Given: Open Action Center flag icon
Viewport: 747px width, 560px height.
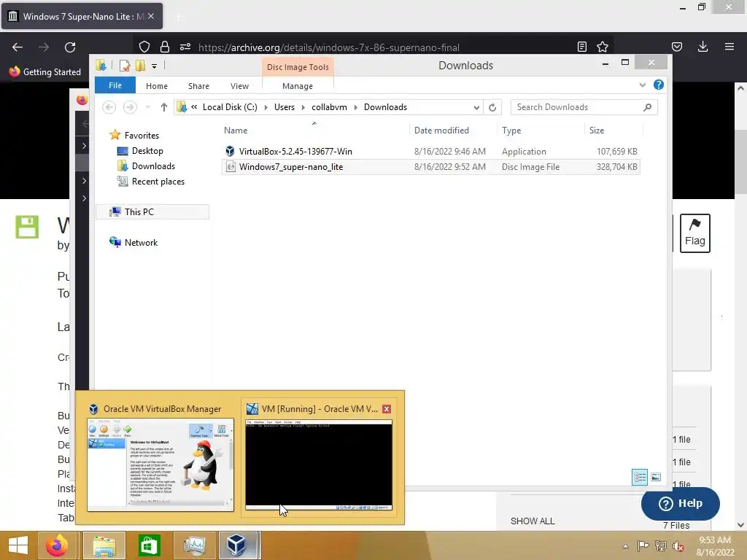Looking at the screenshot, I should point(643,545).
